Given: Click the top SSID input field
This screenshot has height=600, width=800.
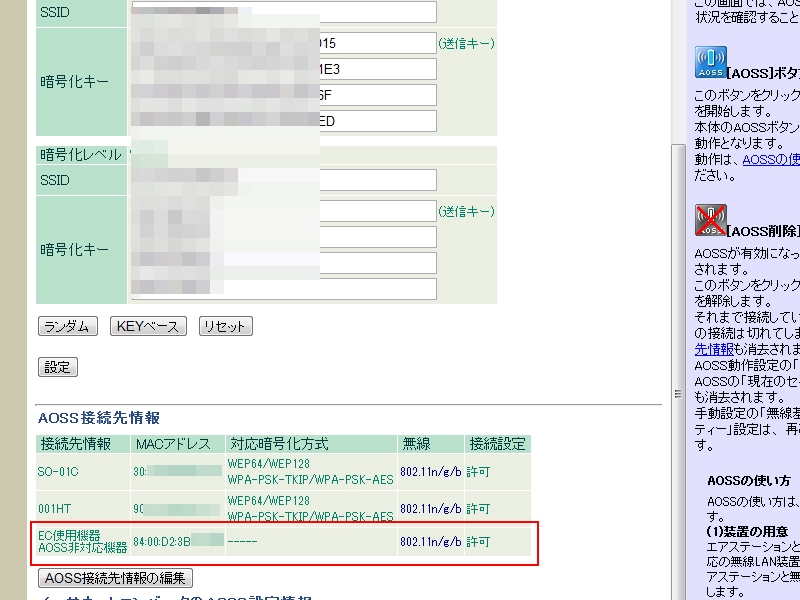Looking at the screenshot, I should [x=284, y=12].
